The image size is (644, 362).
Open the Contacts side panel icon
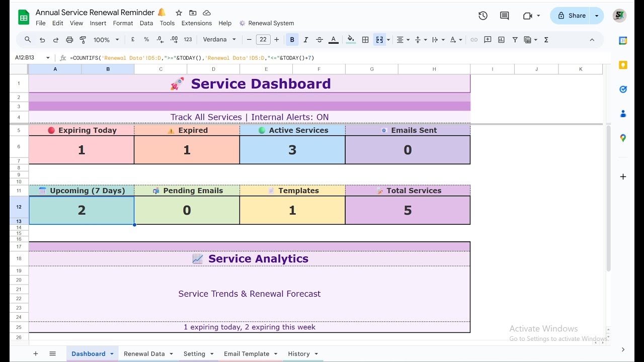pyautogui.click(x=623, y=114)
